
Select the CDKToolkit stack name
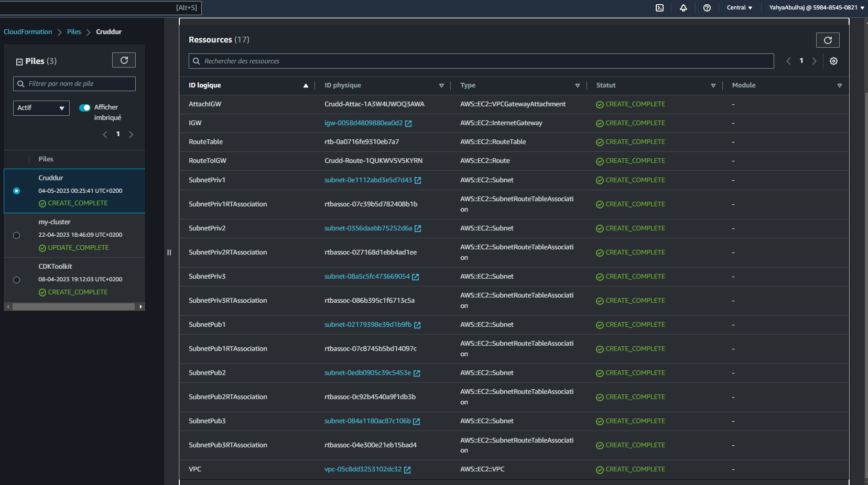(x=55, y=267)
